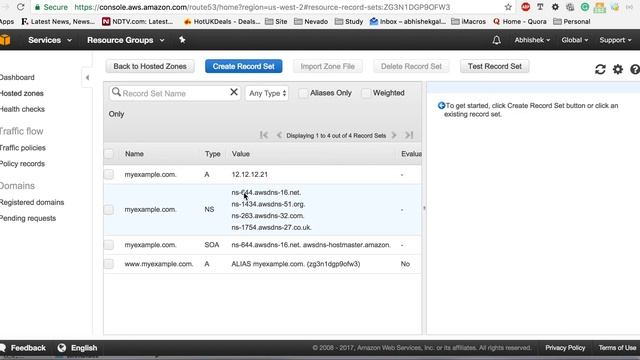The width and height of the screenshot is (640, 360).
Task: Sort by the Name column header
Action: pos(134,154)
